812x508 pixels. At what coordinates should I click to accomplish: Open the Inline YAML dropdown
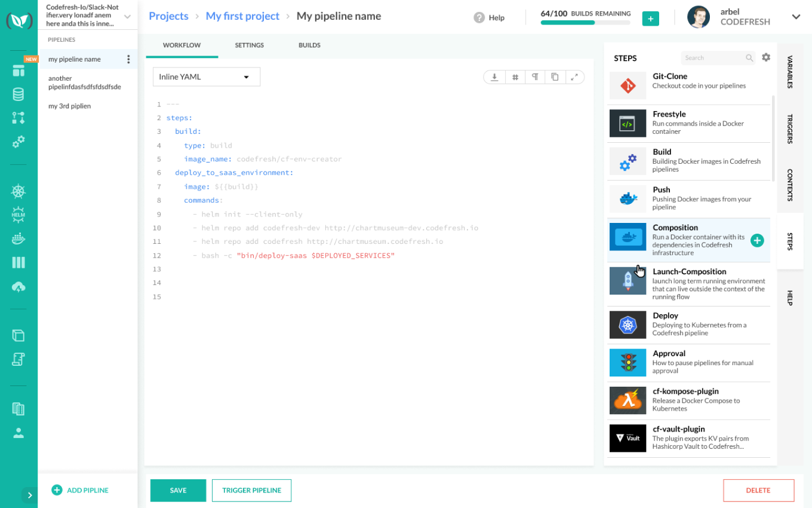pos(207,76)
